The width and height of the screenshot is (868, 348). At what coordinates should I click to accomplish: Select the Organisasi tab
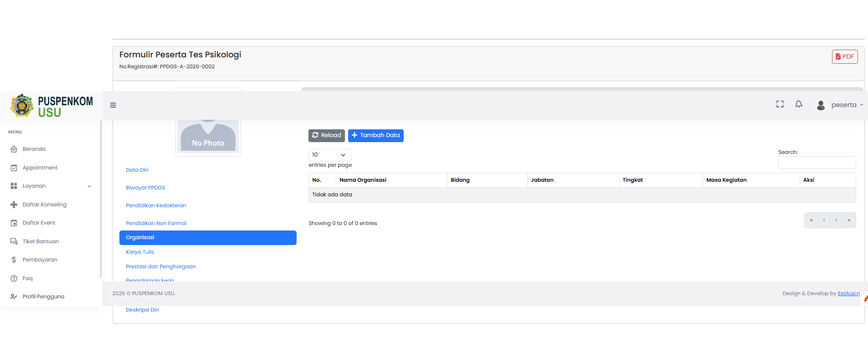pos(208,238)
